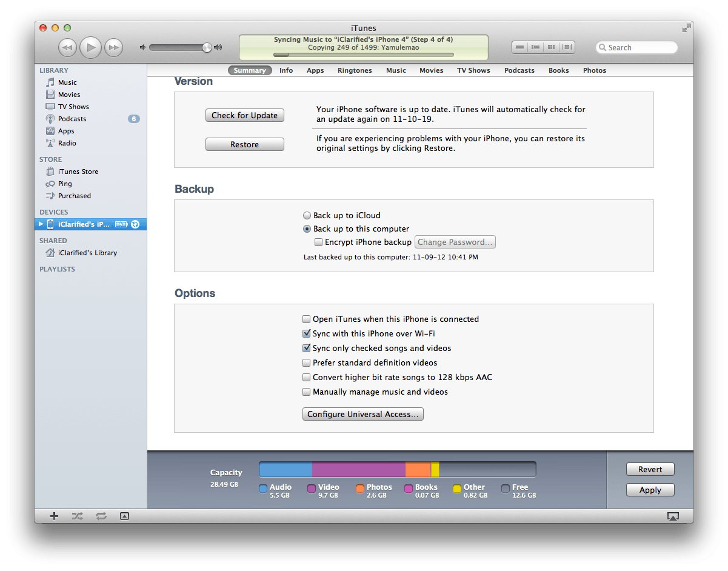Toggle shuffle at the bottom bar

pos(78,516)
